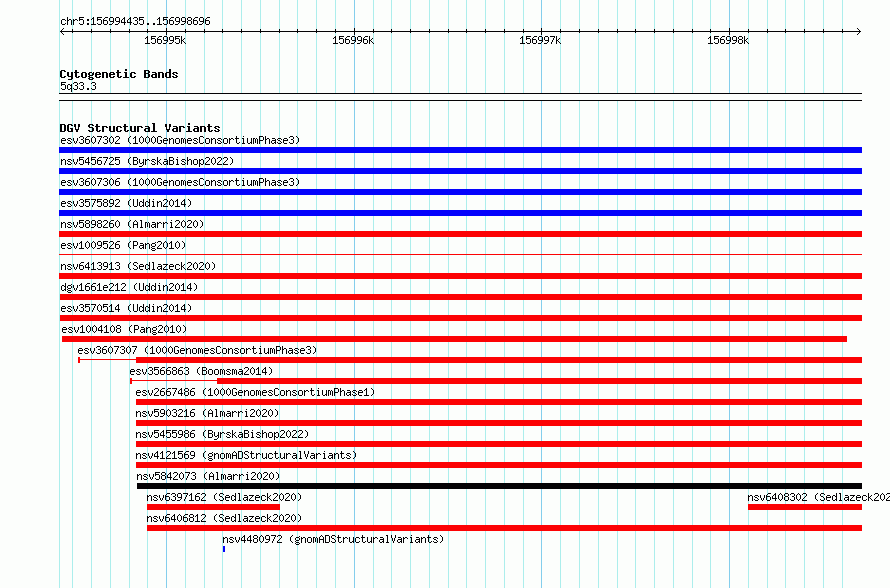Image resolution: width=890 pixels, height=588 pixels.
Task: Click esv1004108 (Pang2010) label
Action: pyautogui.click(x=124, y=329)
